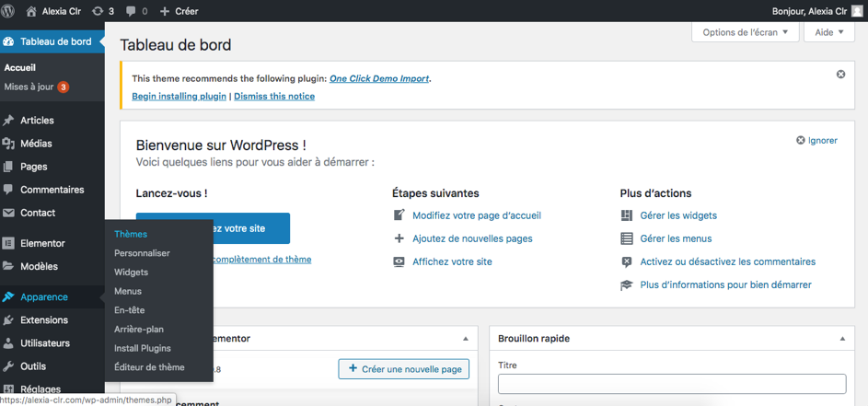
Task: Open the home icon for Alexia Clr
Action: click(31, 10)
